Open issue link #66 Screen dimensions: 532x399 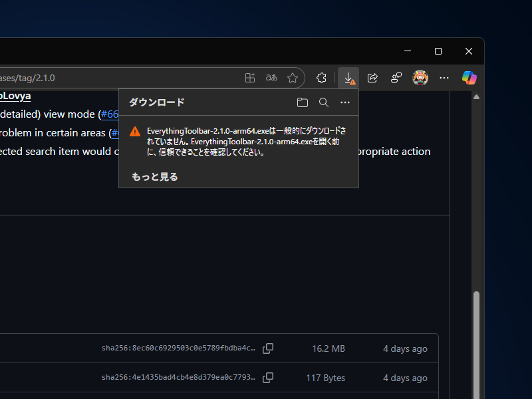click(x=110, y=114)
